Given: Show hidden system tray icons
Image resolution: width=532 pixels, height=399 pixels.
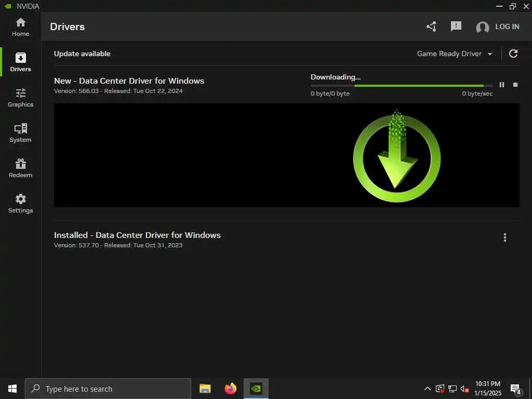Looking at the screenshot, I should (x=427, y=389).
